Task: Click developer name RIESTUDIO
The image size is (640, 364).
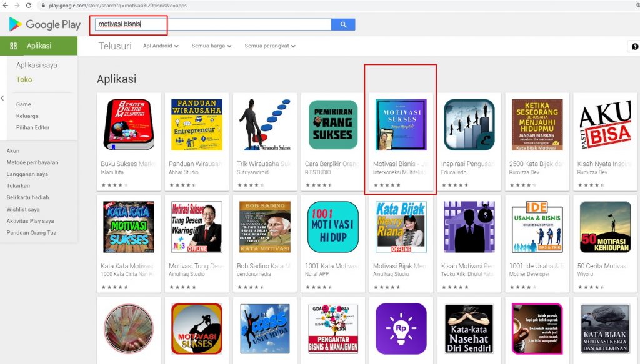Action: [x=318, y=172]
